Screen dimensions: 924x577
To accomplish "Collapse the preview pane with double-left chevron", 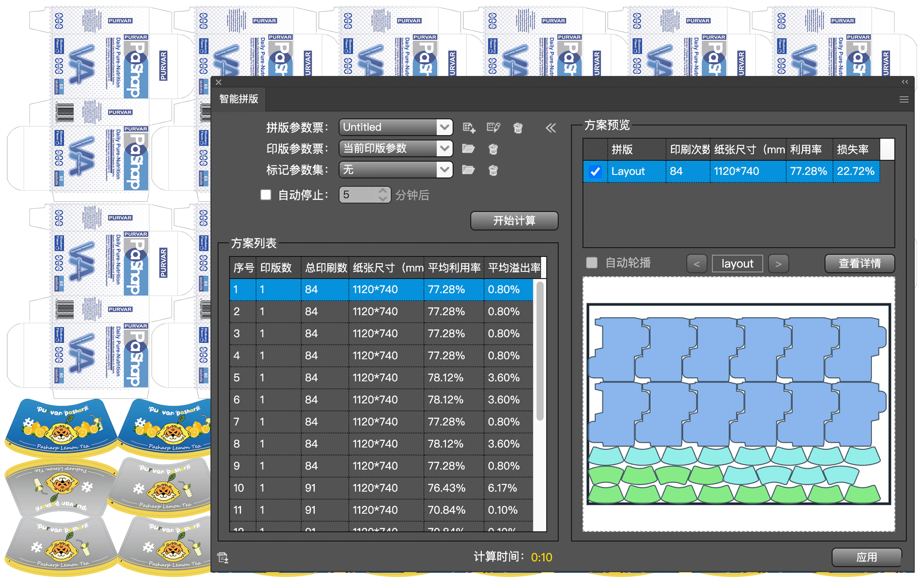I will 551,128.
